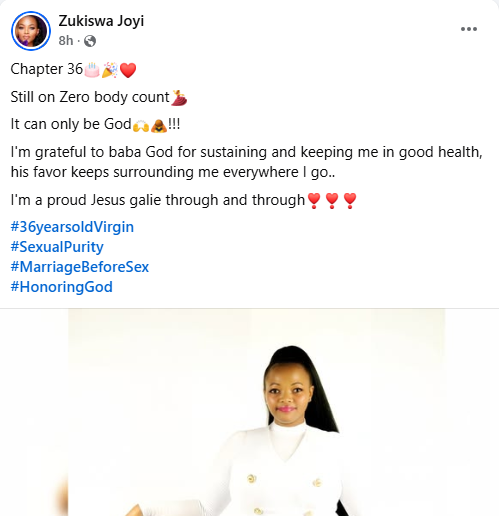Click the "Still on Zero body count" text
This screenshot has height=516, width=499.
[x=90, y=97]
